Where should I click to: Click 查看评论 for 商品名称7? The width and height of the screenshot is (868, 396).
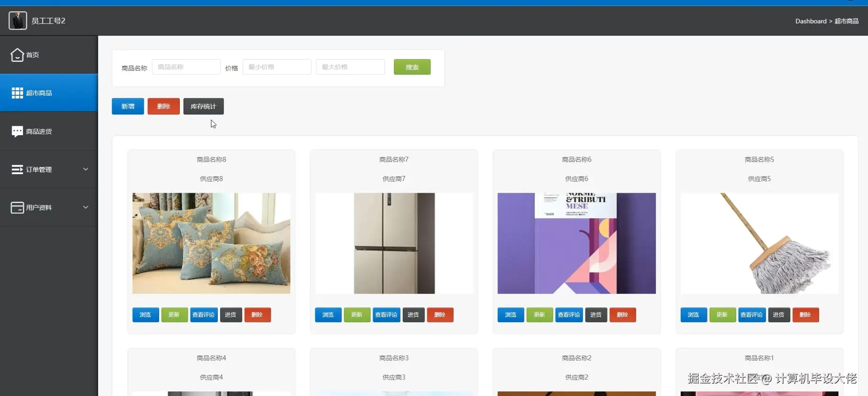click(x=386, y=315)
